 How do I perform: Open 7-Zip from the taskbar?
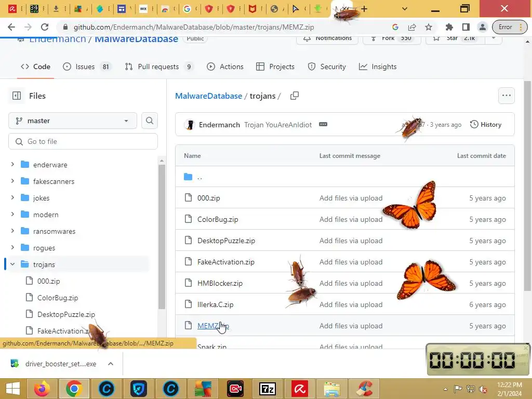[x=267, y=389]
